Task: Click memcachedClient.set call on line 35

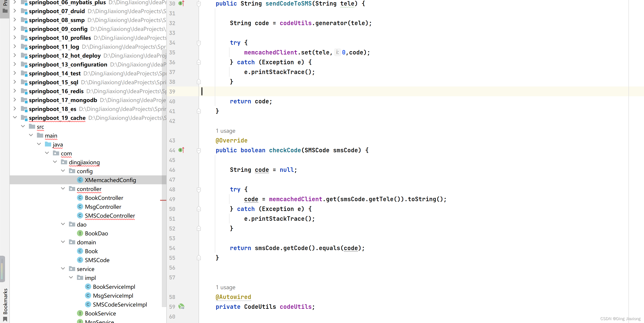Action: pos(307,52)
